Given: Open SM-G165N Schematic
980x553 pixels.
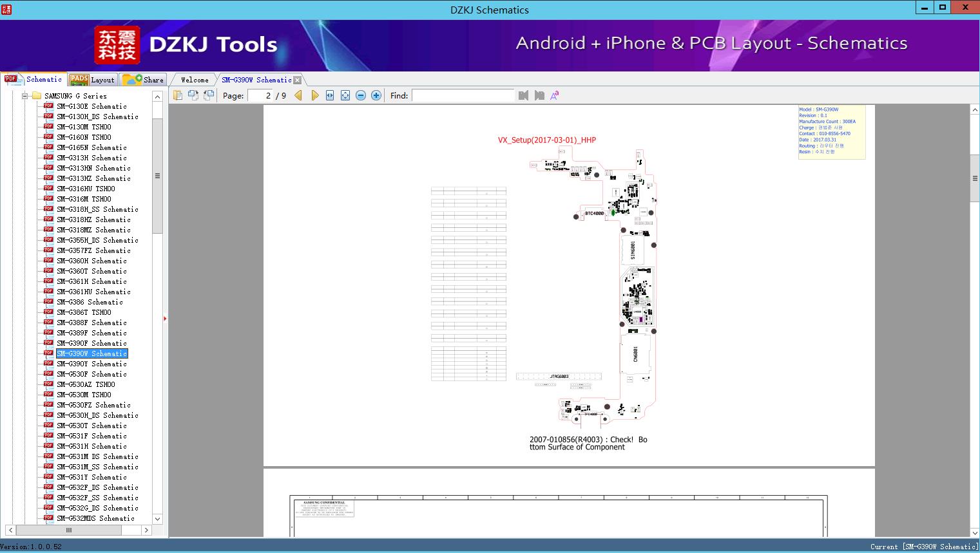Looking at the screenshot, I should [x=91, y=147].
